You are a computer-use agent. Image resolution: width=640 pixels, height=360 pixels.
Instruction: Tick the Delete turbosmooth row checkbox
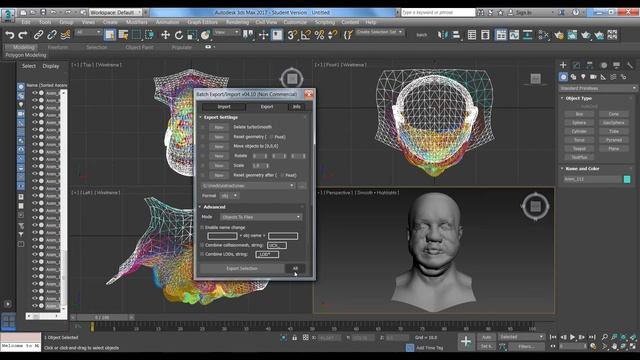click(202, 127)
